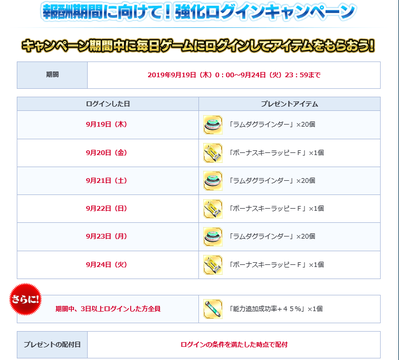Click the yellow subtitle about daily login items

(x=199, y=46)
